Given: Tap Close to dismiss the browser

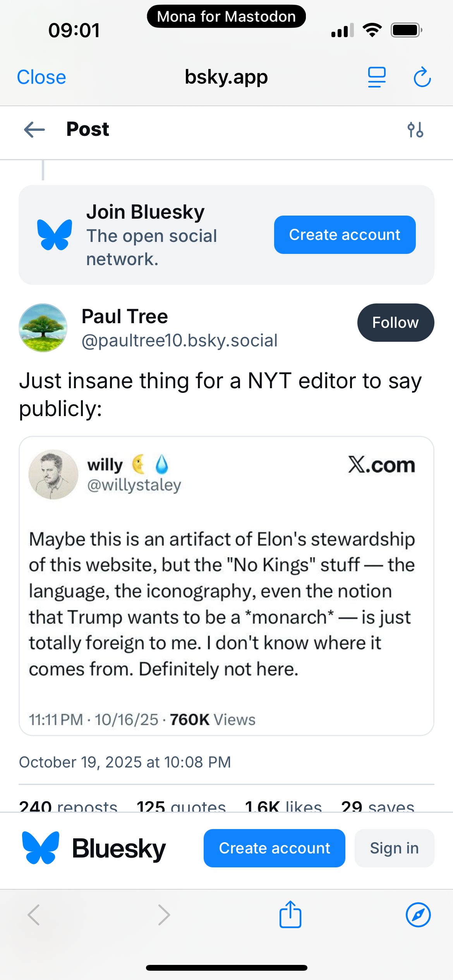Looking at the screenshot, I should (41, 77).
